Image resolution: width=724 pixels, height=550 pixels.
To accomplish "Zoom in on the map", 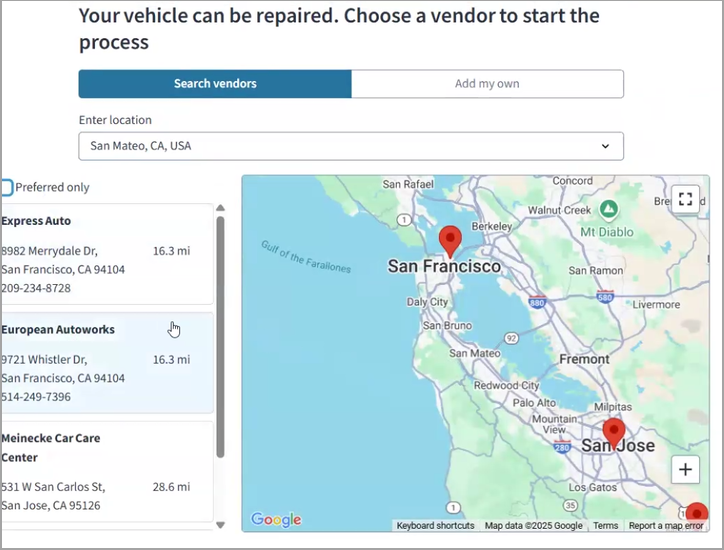I will tap(685, 469).
